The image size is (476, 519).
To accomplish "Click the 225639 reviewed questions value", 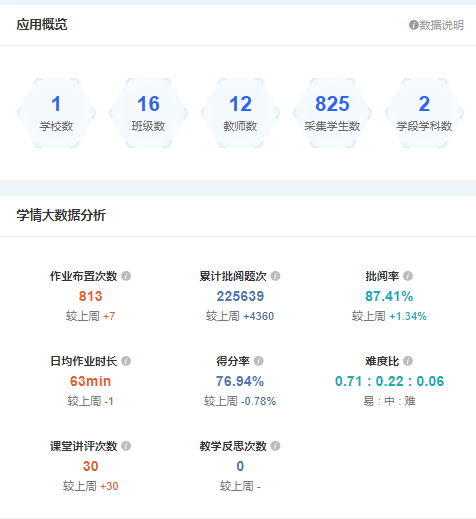I will (240, 296).
